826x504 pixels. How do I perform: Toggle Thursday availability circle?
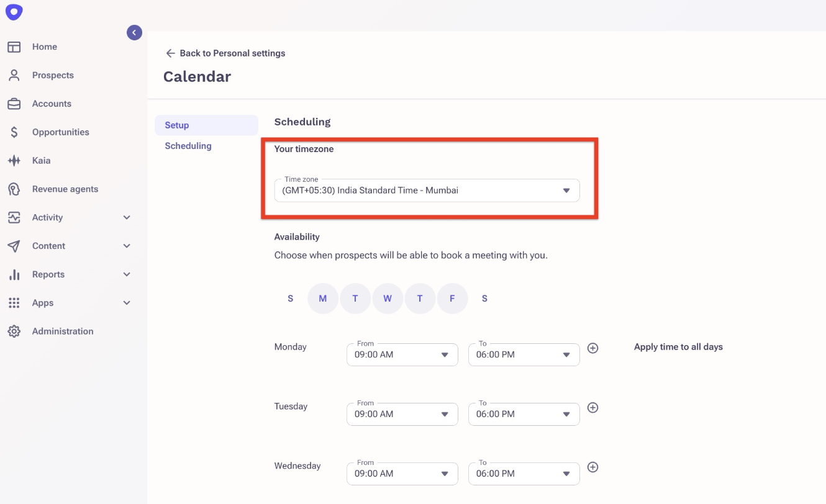(420, 299)
